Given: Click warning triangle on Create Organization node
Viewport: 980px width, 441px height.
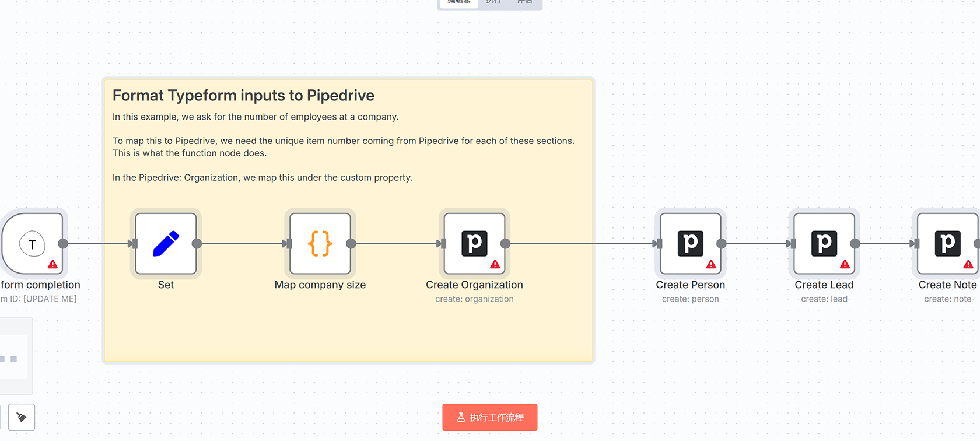Looking at the screenshot, I should point(495,264).
